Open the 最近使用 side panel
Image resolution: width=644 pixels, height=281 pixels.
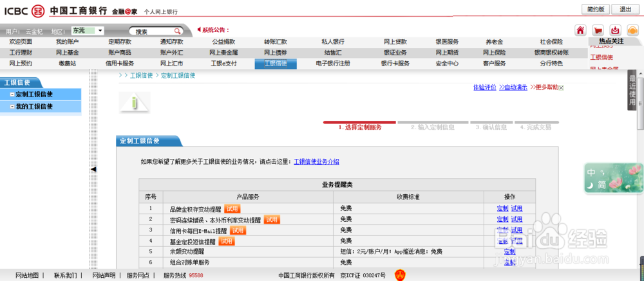pyautogui.click(x=632, y=91)
